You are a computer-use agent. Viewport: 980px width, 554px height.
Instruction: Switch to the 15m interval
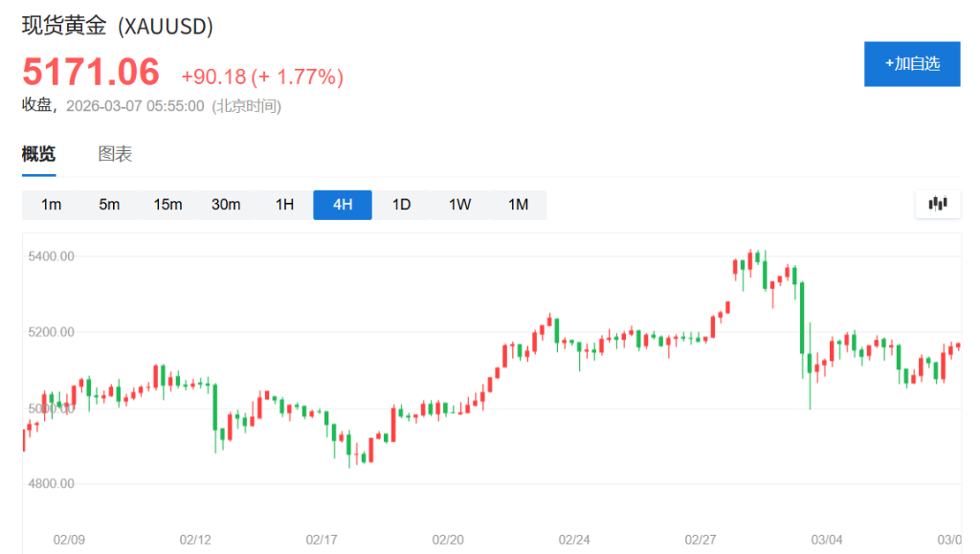click(x=167, y=205)
